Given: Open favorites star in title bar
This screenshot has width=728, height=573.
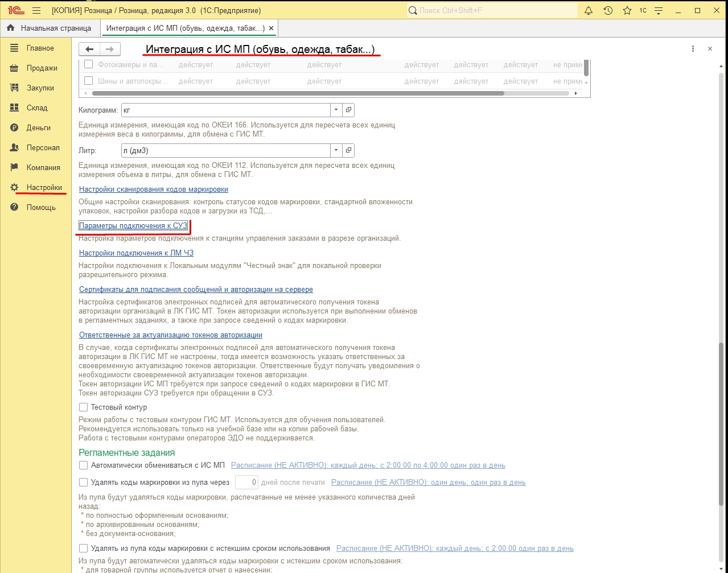Looking at the screenshot, I should (x=627, y=10).
